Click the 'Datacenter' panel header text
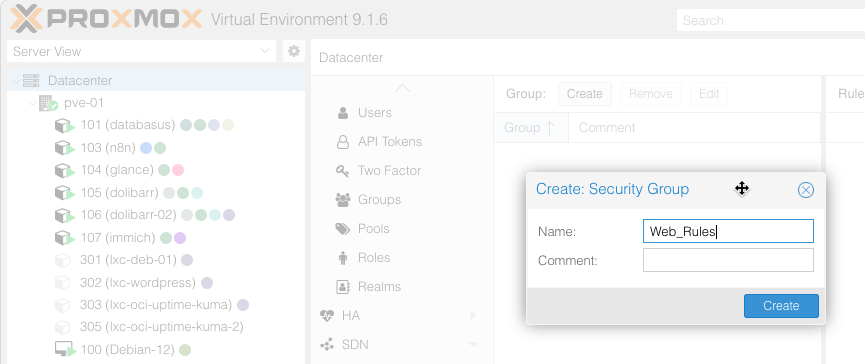The height and width of the screenshot is (364, 865). pyautogui.click(x=351, y=58)
